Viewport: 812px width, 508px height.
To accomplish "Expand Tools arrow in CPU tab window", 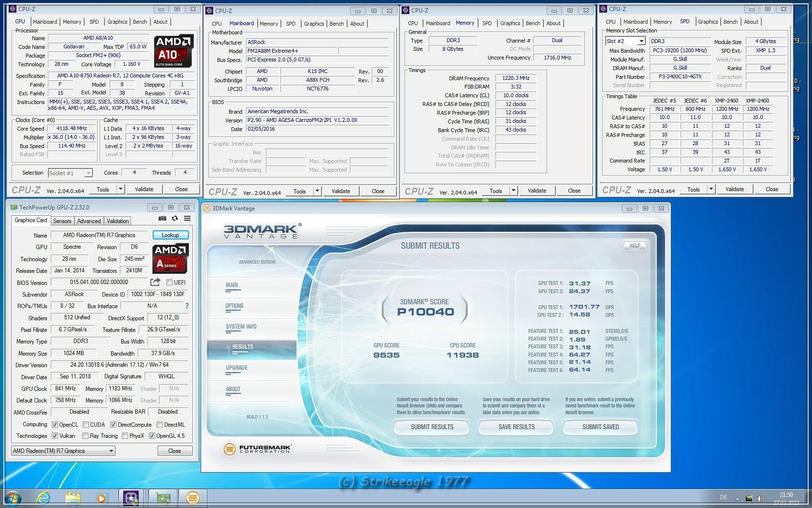I will [x=120, y=189].
